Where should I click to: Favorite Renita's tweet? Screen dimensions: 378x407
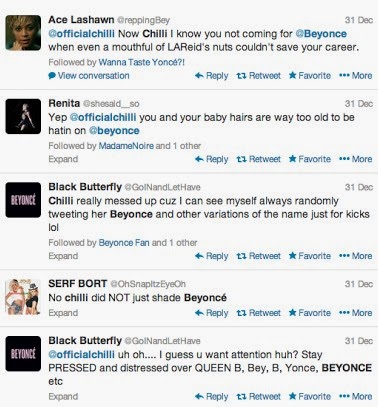click(x=310, y=159)
